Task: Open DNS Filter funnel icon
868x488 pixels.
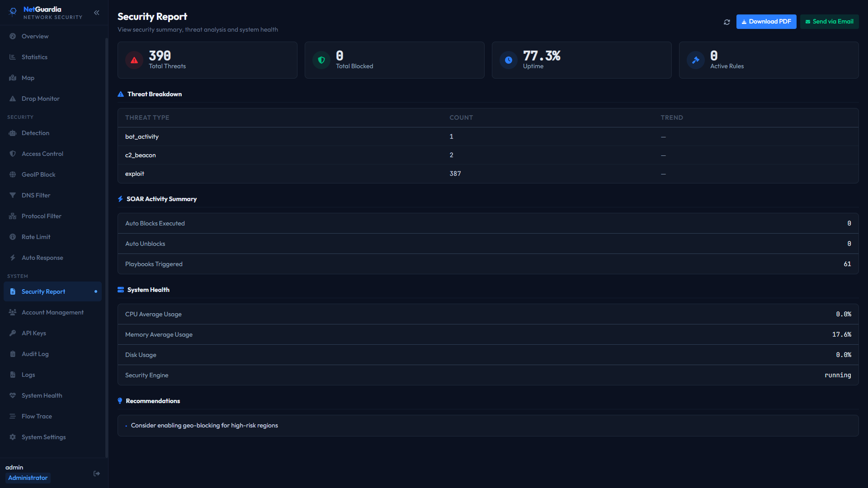Action: pos(13,195)
